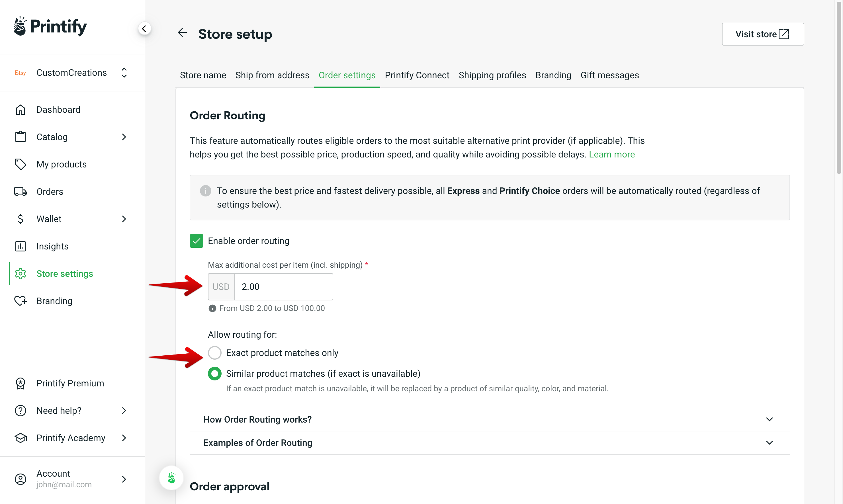Open Branding via the heart icon
This screenshot has height=504, width=843.
point(21,301)
